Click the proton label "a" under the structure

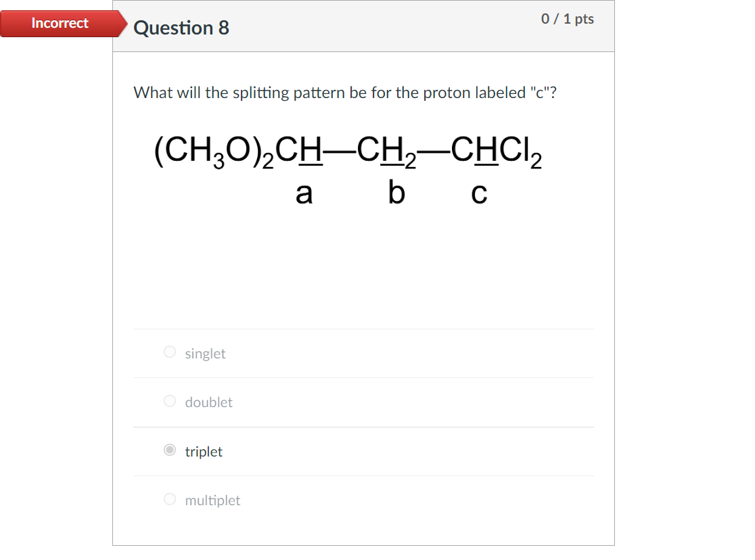point(304,193)
